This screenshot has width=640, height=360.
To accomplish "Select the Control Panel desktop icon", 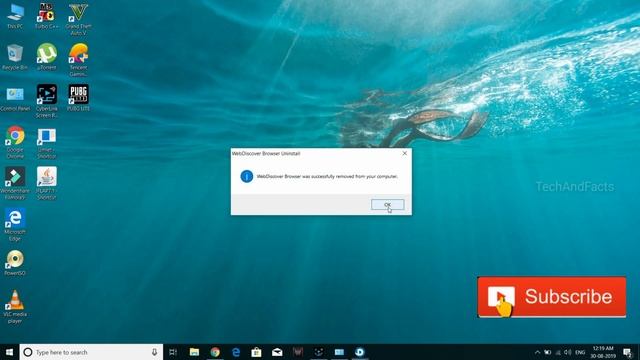I will (15, 98).
